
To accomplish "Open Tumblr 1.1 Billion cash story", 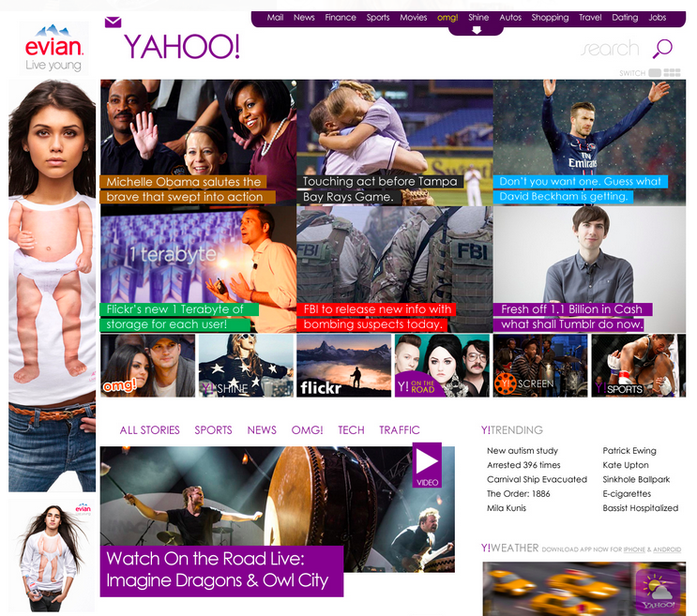I will tap(589, 269).
